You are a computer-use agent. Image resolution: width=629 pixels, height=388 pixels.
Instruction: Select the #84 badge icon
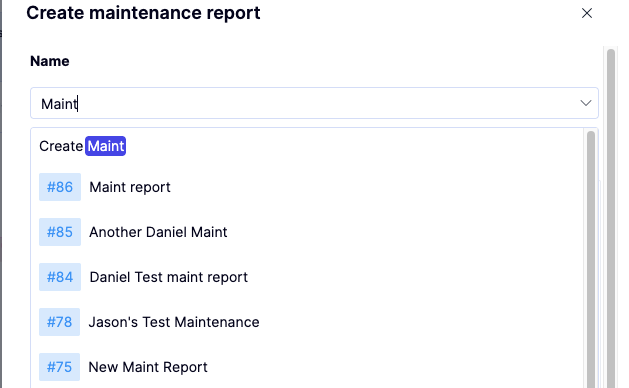coord(60,277)
